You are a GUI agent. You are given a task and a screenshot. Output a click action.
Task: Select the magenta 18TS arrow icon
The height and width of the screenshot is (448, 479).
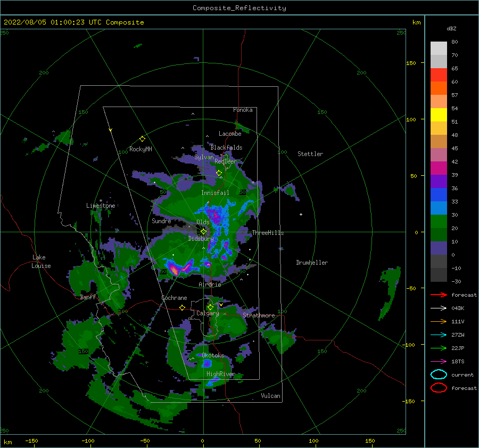click(x=439, y=362)
